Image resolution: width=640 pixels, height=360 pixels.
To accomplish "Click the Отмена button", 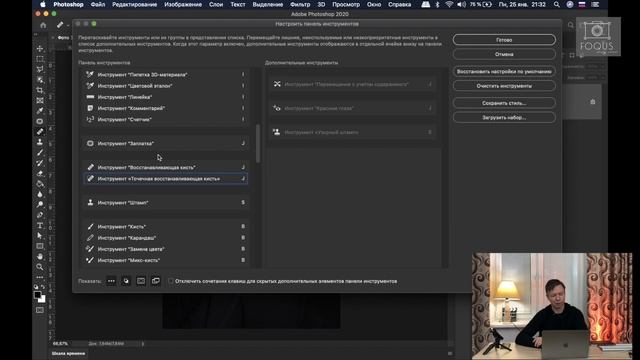I will click(504, 54).
